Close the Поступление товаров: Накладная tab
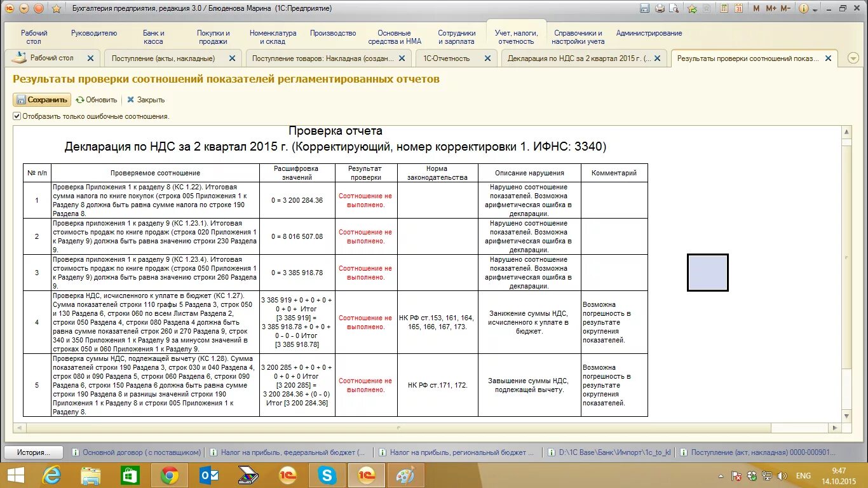 point(403,58)
